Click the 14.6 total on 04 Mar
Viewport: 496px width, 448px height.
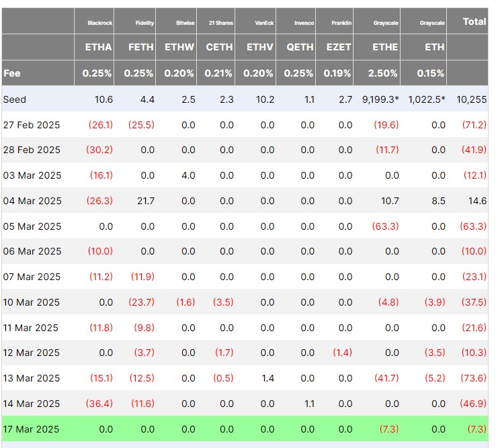click(x=477, y=201)
